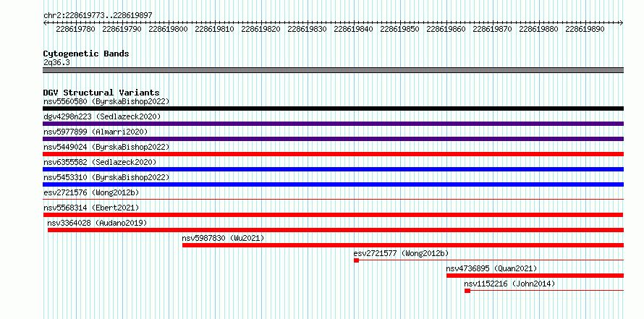The height and width of the screenshot is (319, 644).
Task: Click the ruler's left arrowhead
Action: (45, 22)
